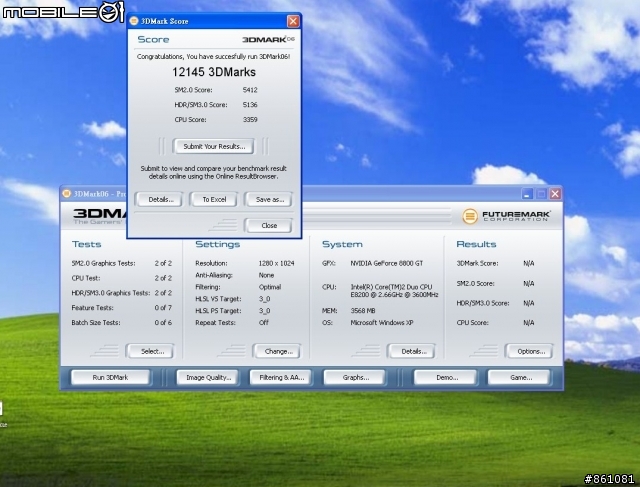Click CPU Test 2 of 2 value
Viewport: 640px width, 487px height.
163,278
